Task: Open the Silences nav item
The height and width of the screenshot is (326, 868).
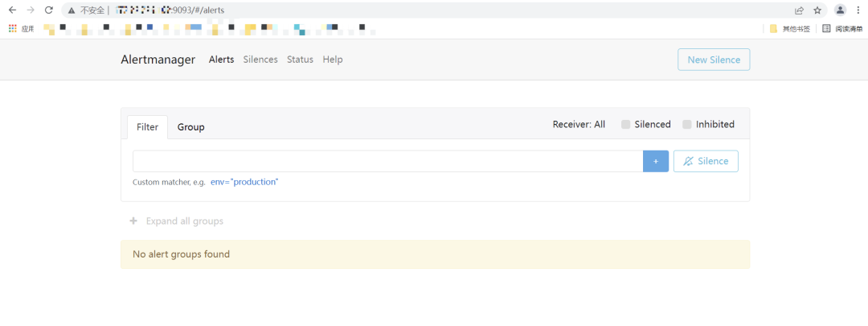Action: click(x=260, y=60)
